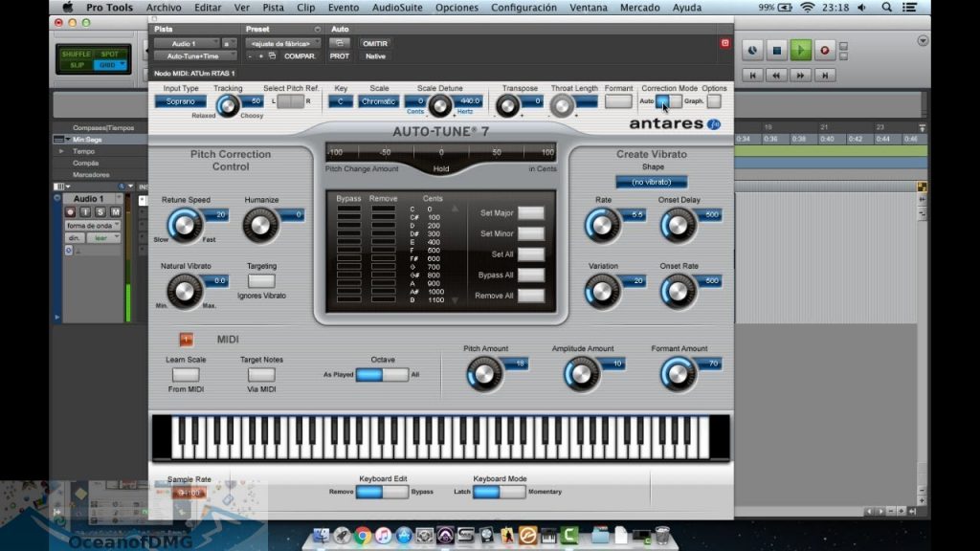Open the vibrato Shape dropdown

tap(651, 182)
